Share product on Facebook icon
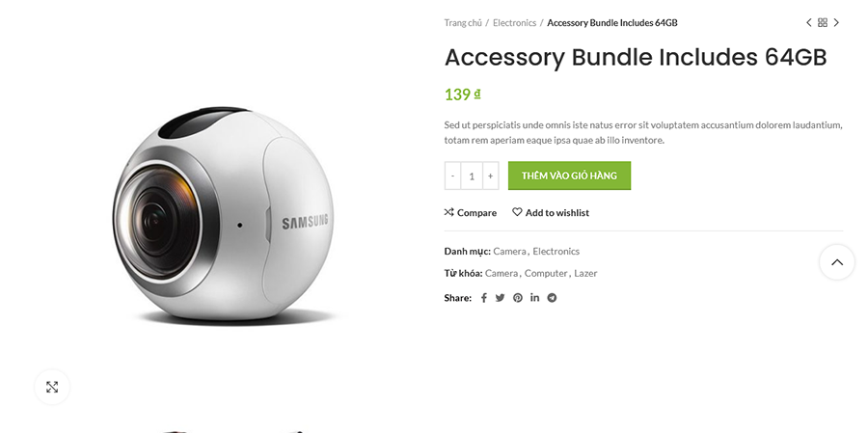Image resolution: width=868 pixels, height=433 pixels. (x=483, y=298)
